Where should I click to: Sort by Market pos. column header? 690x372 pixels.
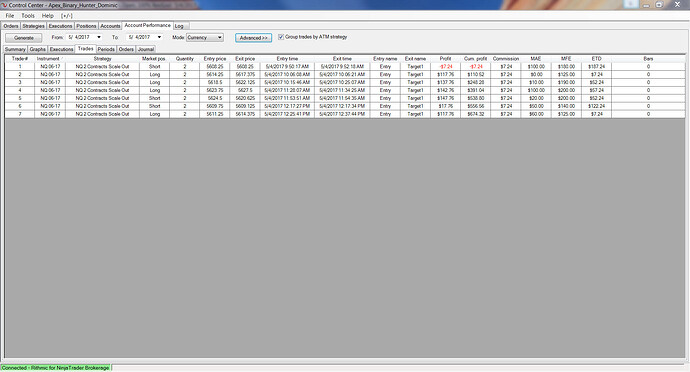pyautogui.click(x=154, y=59)
